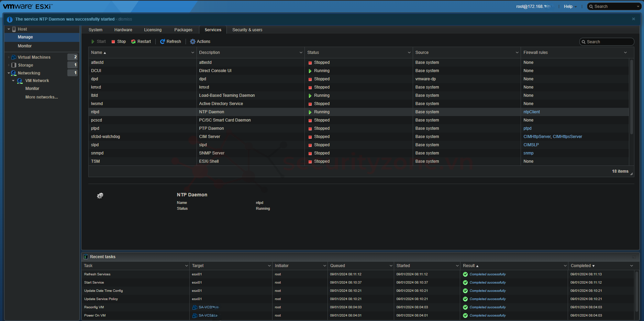644x321 pixels.
Task: Click the VM Network icon in tree
Action: tap(20, 81)
